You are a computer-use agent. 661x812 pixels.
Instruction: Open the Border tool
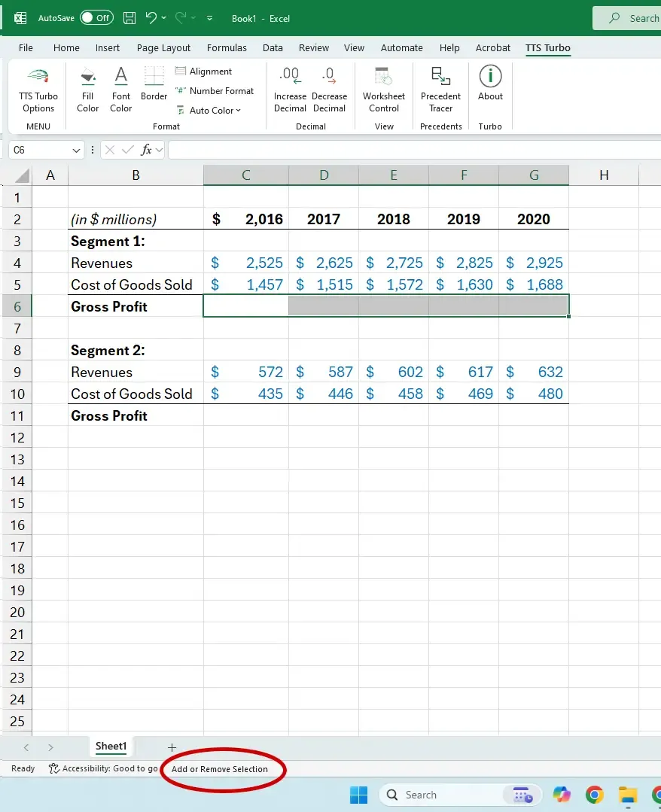(154, 84)
